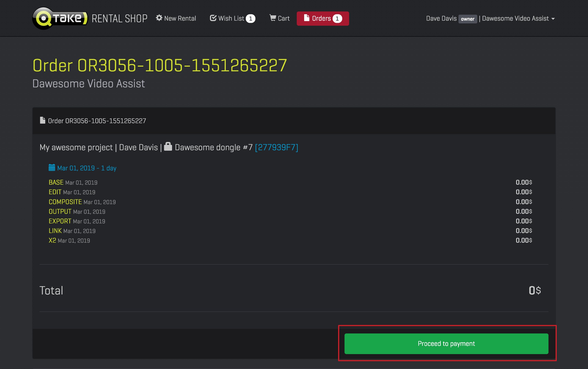Click the New Rental gear icon
The width and height of the screenshot is (588, 369).
[x=159, y=18]
